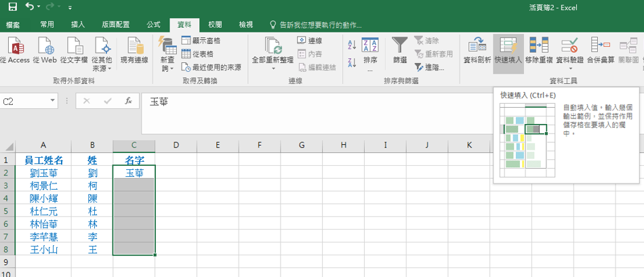644x277 pixels.
Task: Click the 從 Web import icon
Action: (x=45, y=46)
